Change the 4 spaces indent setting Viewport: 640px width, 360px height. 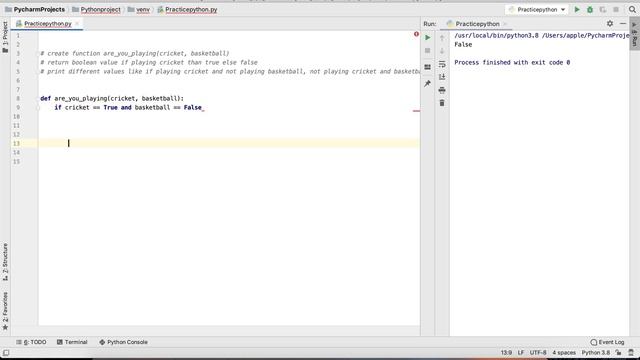point(564,353)
